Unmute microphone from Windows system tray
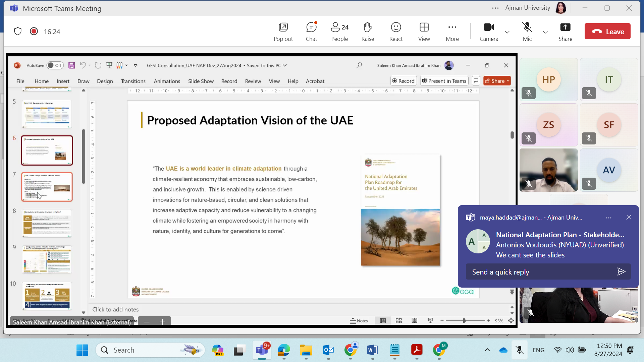The width and height of the screenshot is (644, 362). click(519, 350)
